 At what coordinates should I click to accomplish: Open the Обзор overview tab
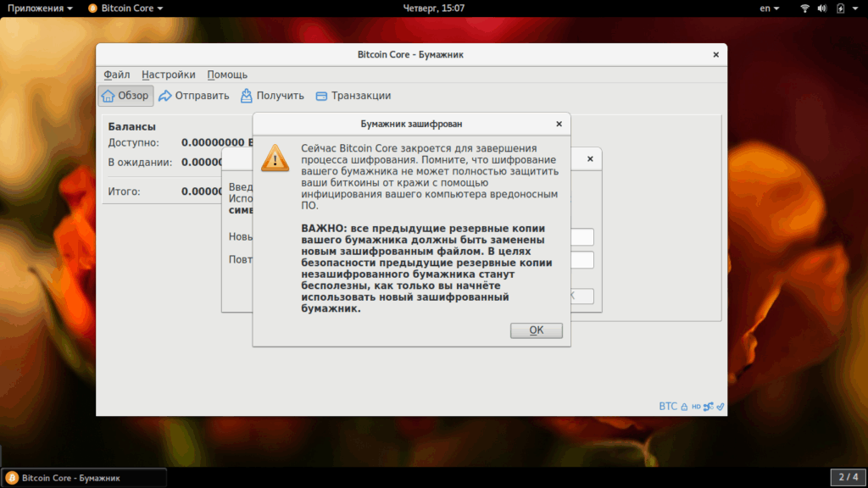[x=125, y=96]
